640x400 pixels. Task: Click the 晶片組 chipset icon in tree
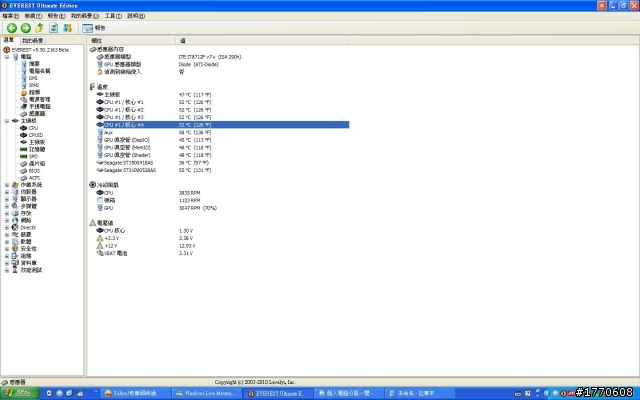[x=23, y=164]
